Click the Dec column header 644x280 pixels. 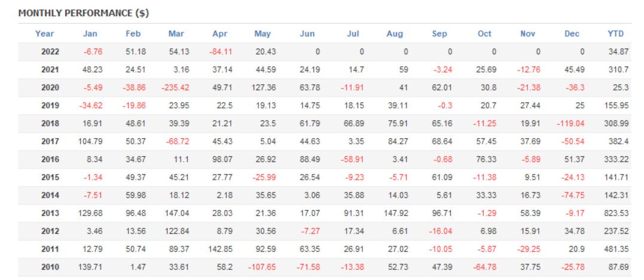572,34
